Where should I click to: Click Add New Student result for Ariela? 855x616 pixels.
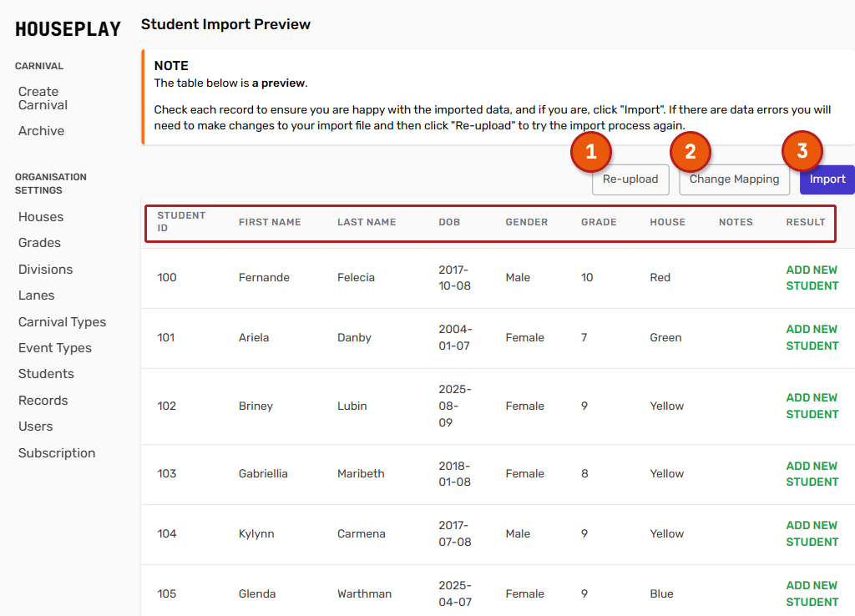(812, 338)
